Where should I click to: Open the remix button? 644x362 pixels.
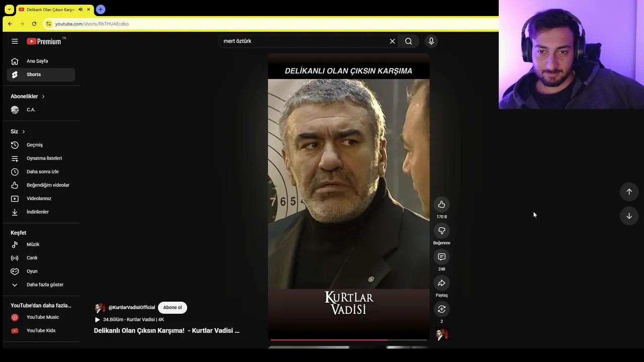coord(442,309)
